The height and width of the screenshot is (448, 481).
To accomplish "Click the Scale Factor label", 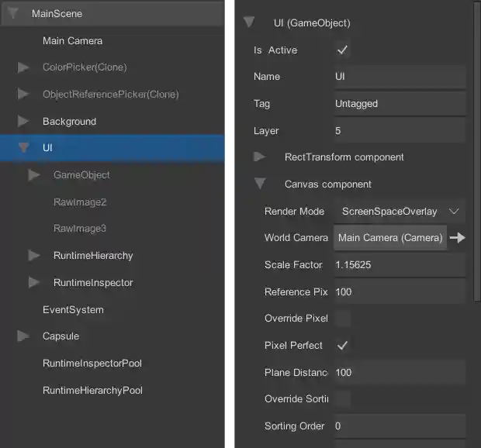I will (293, 265).
